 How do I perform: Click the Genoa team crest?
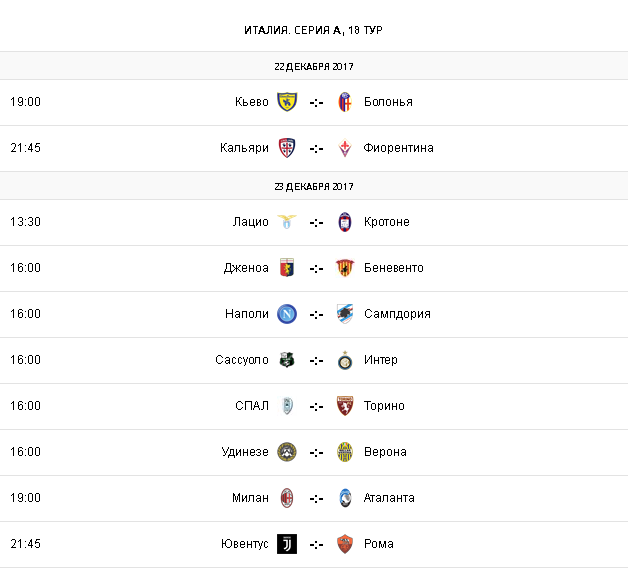(287, 267)
